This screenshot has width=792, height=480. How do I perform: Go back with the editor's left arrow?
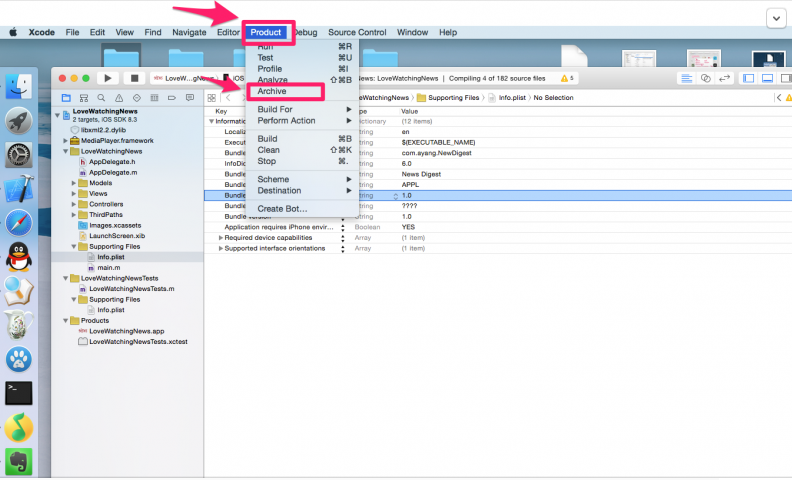pos(228,98)
